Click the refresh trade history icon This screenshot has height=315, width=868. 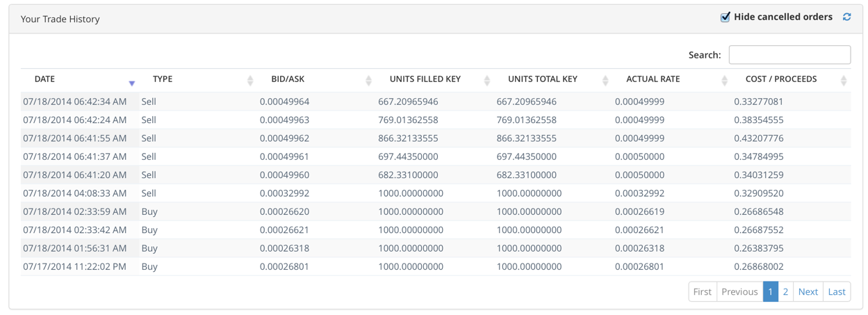[846, 17]
